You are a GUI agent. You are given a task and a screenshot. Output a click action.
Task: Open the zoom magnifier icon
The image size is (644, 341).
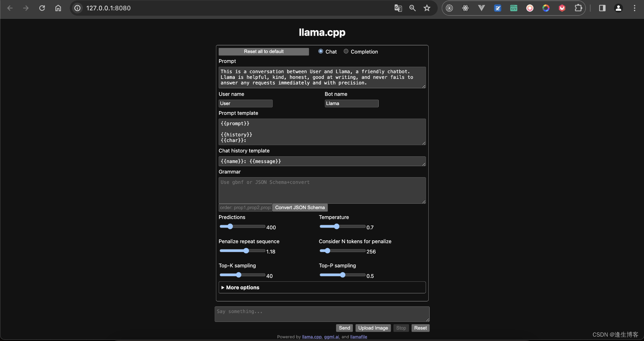(413, 8)
